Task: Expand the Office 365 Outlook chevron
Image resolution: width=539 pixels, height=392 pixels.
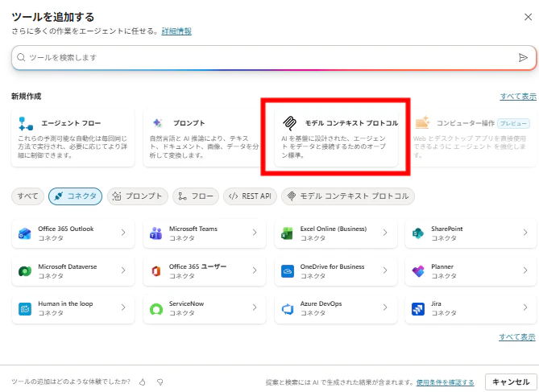Action: pyautogui.click(x=123, y=233)
